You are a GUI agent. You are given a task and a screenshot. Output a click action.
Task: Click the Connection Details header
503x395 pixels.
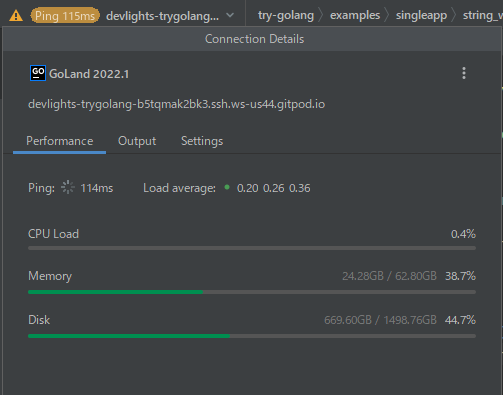click(x=254, y=39)
